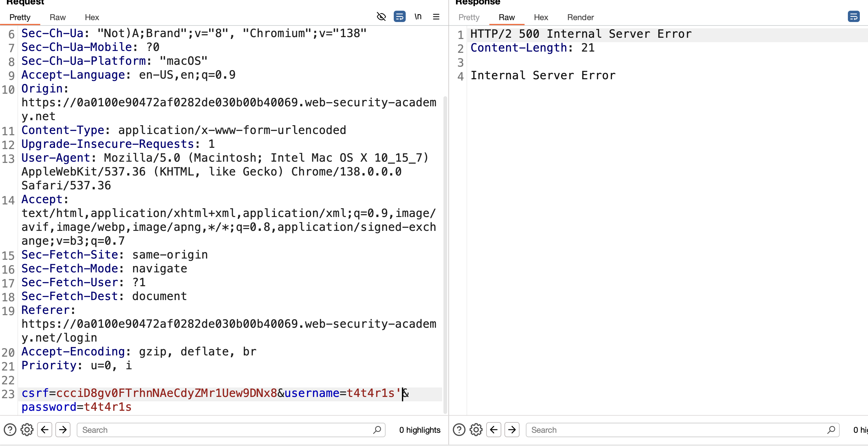
Task: Click the response Search input field
Action: [682, 430]
